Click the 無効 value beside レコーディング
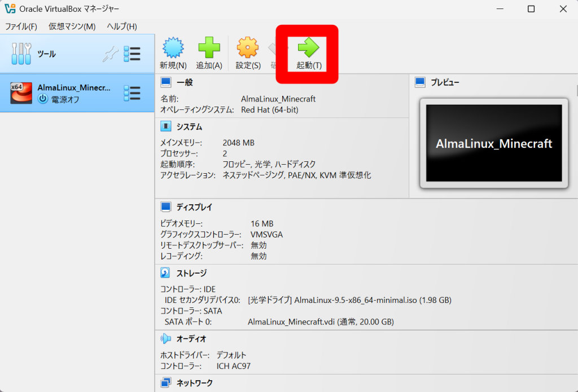The image size is (578, 392). coord(259,256)
